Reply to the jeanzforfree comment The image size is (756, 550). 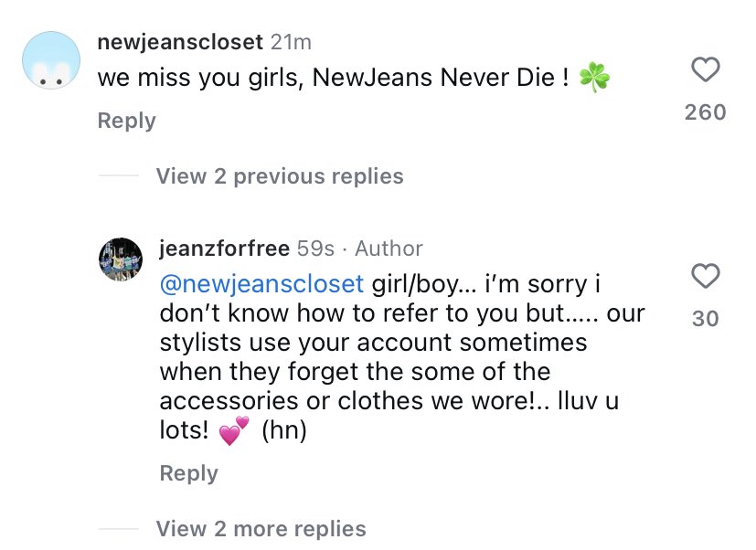pyautogui.click(x=188, y=473)
